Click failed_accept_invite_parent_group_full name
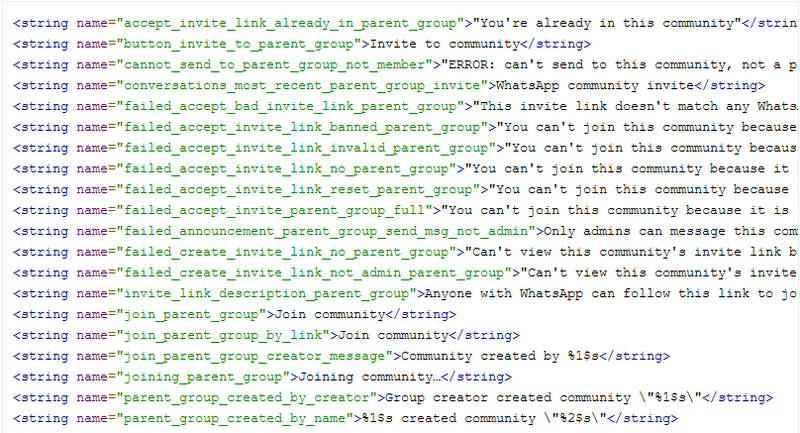This screenshot has height=433, width=800. [274, 211]
